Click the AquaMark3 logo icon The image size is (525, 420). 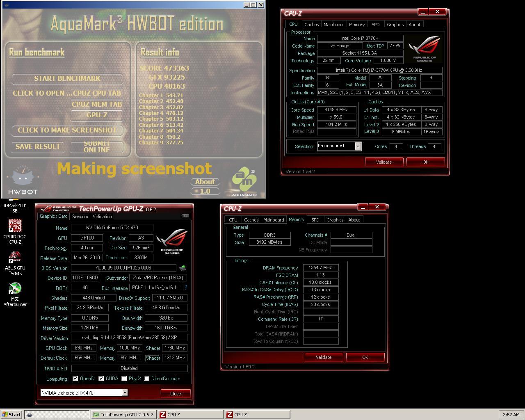(x=244, y=181)
